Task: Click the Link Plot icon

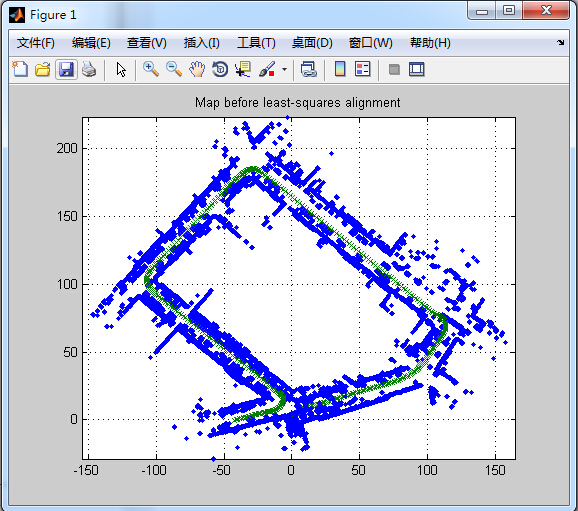Action: click(309, 69)
